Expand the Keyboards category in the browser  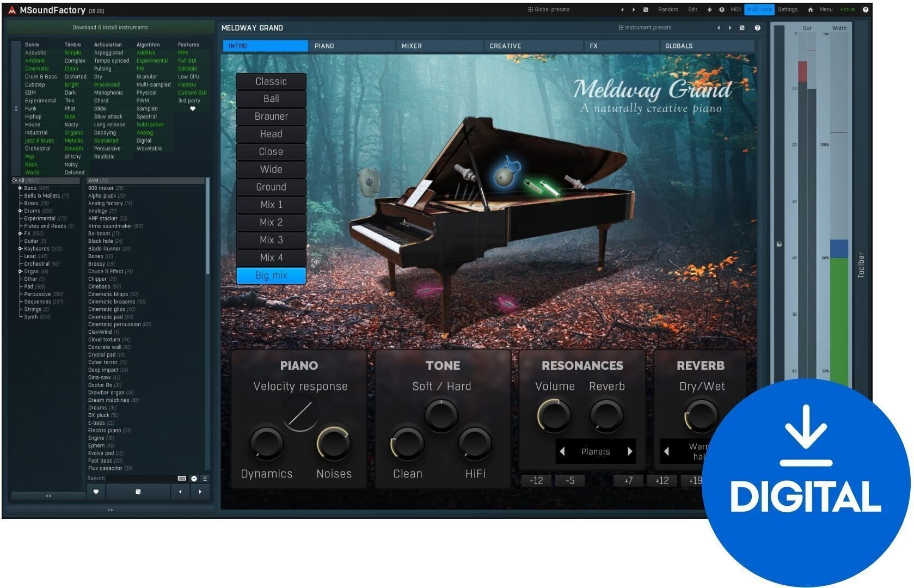(20, 248)
